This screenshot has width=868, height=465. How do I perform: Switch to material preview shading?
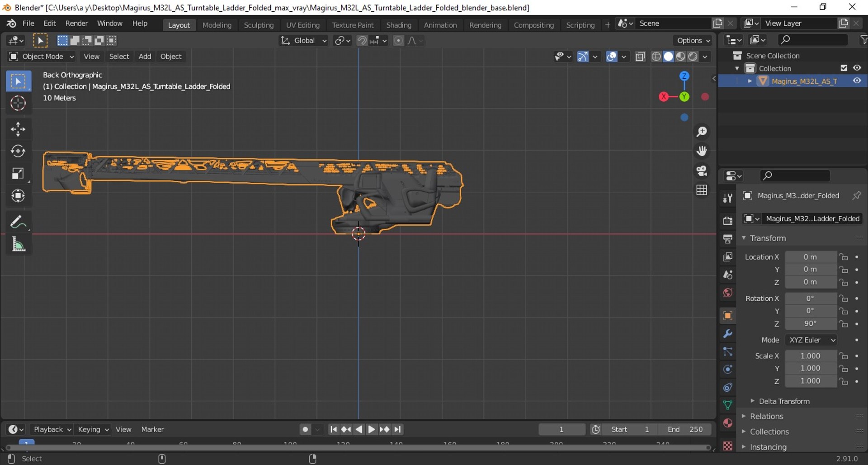pos(680,57)
